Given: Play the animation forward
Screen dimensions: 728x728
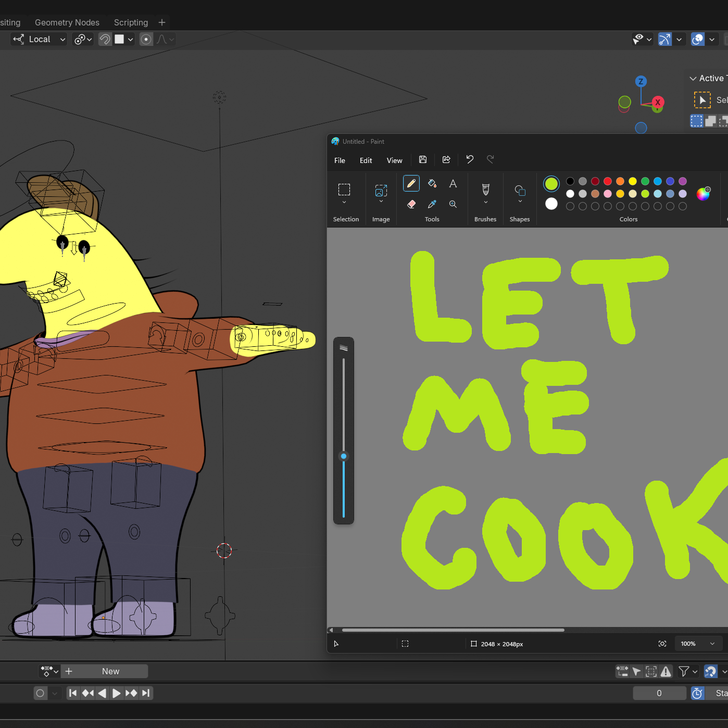Looking at the screenshot, I should (x=117, y=693).
